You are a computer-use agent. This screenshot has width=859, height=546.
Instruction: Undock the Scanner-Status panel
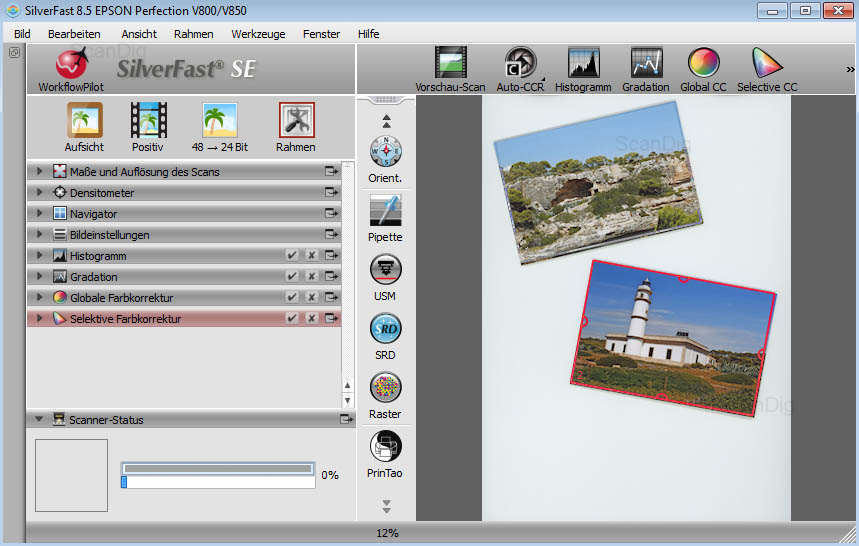click(x=347, y=419)
